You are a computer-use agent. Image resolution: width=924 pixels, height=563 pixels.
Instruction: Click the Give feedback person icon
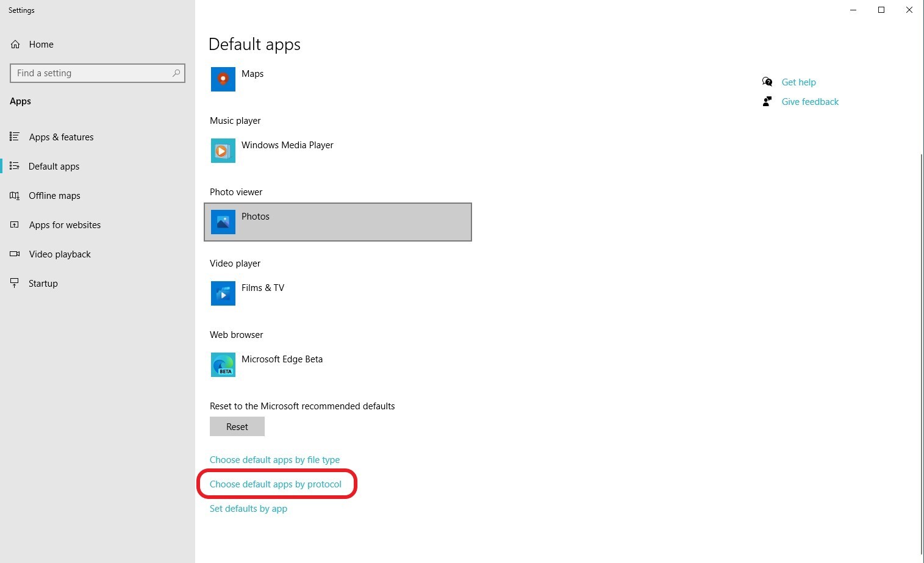pos(767,101)
